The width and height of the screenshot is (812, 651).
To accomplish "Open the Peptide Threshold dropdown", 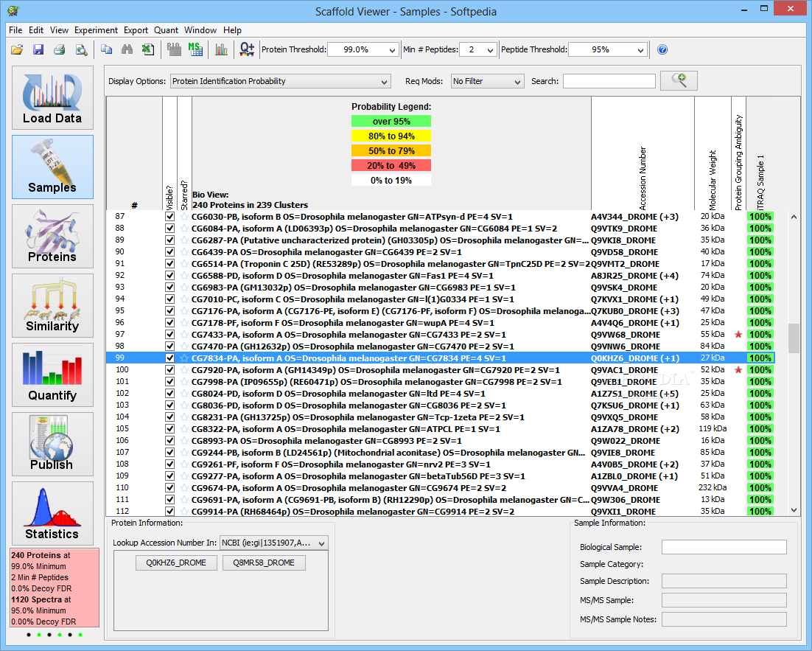I will [640, 49].
